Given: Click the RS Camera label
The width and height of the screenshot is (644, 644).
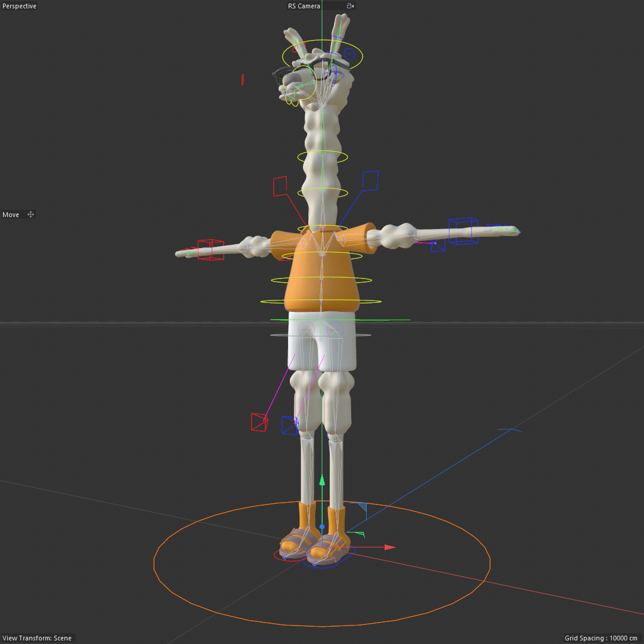Looking at the screenshot, I should coord(304,6).
